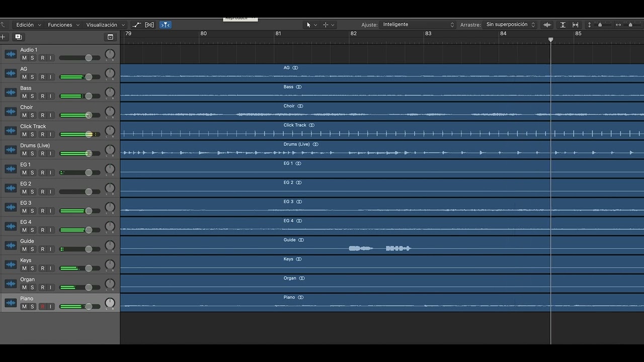Record-enable the EG 4 track
644x362 pixels.
coord(42,230)
